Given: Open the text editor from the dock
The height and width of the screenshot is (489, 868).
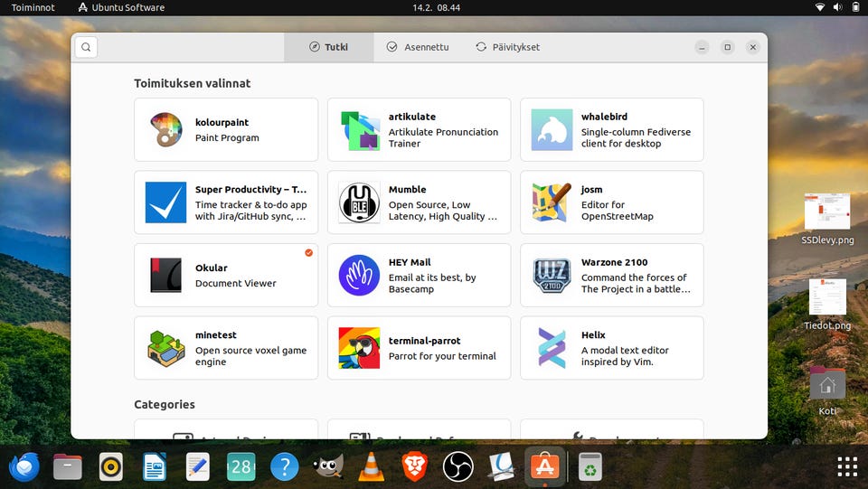Looking at the screenshot, I should click(x=198, y=467).
